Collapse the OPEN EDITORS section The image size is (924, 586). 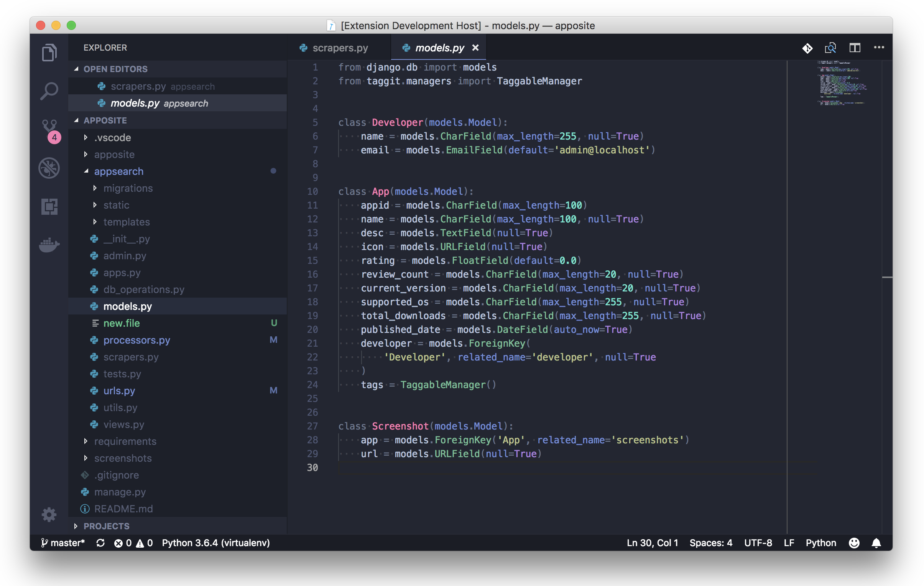pos(115,69)
